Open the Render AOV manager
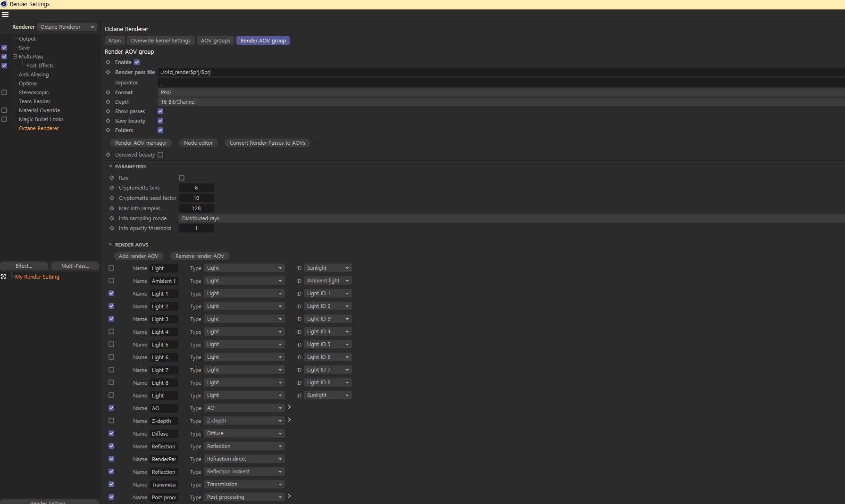 click(141, 143)
